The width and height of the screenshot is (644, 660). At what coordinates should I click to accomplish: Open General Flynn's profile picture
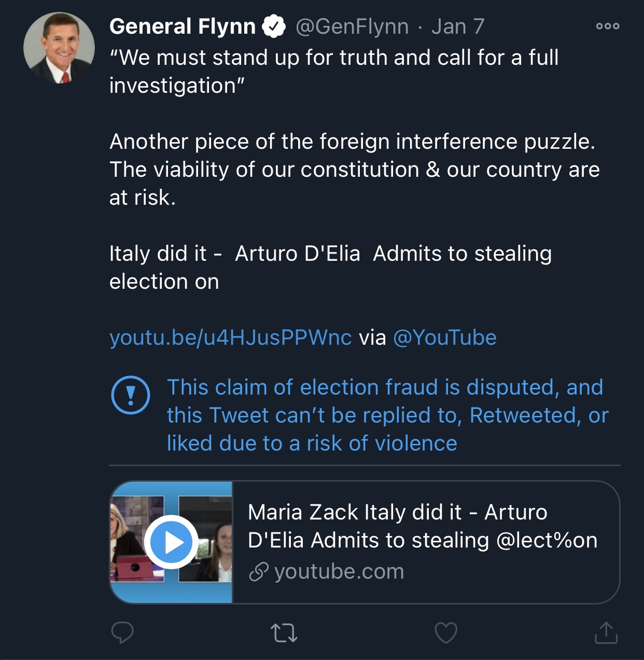click(59, 48)
